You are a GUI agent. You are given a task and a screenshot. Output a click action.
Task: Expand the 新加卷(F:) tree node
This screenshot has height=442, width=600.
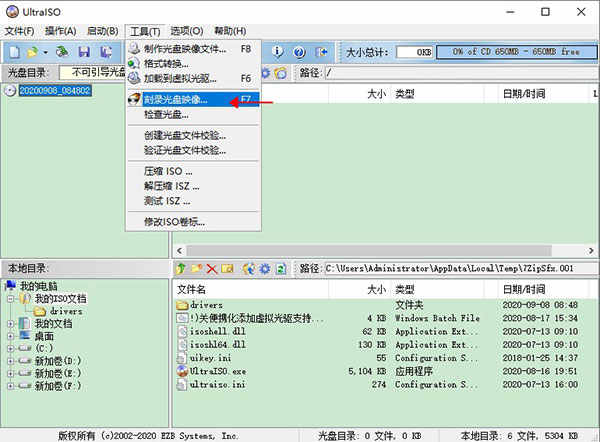11,386
